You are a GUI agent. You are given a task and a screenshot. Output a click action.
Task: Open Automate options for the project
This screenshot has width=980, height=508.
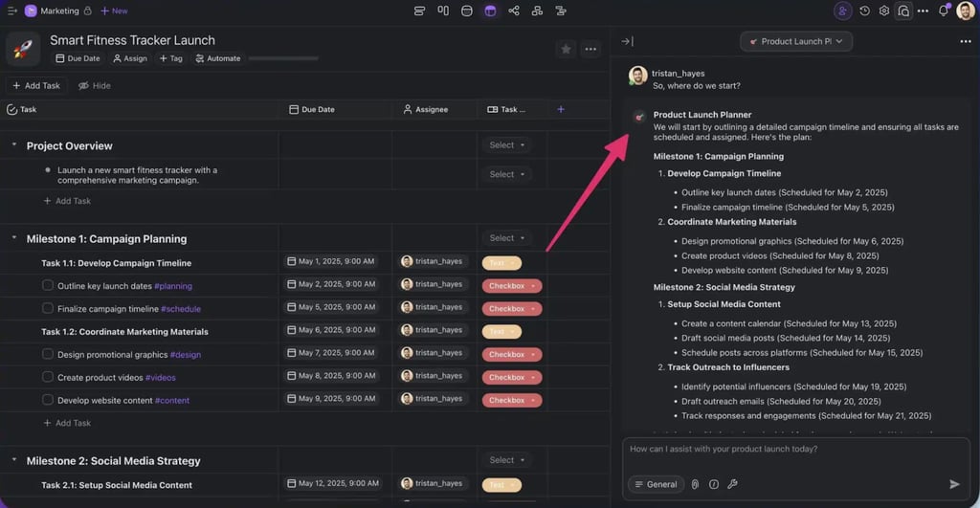(218, 58)
